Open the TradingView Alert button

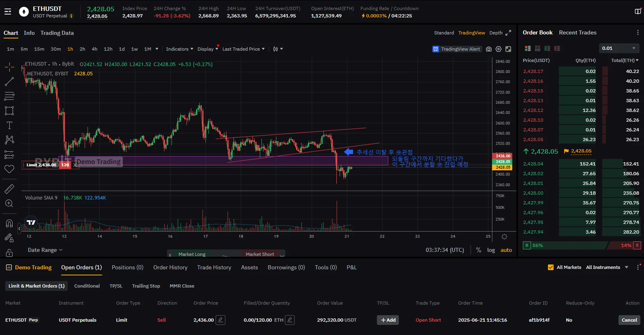click(457, 49)
